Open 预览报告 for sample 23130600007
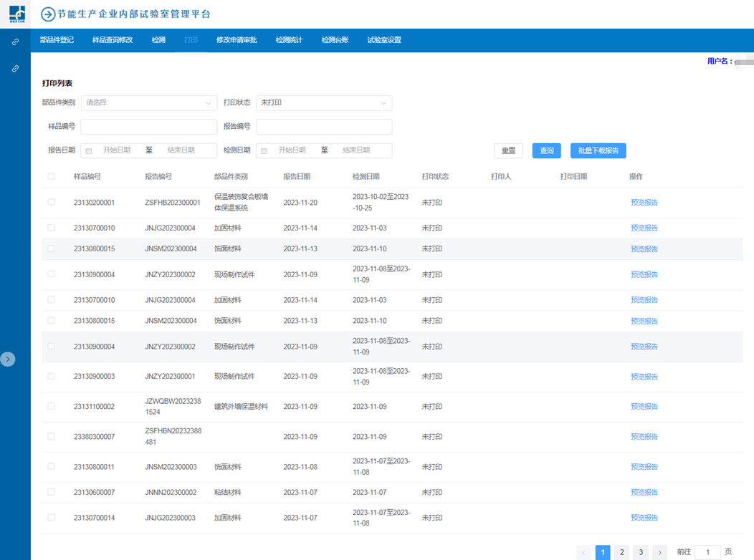 [644, 493]
